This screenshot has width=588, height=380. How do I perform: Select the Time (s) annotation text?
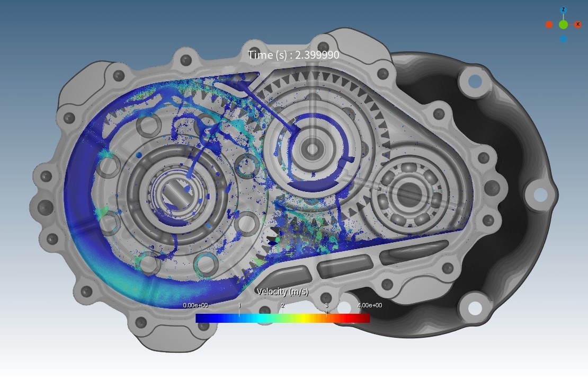click(293, 55)
